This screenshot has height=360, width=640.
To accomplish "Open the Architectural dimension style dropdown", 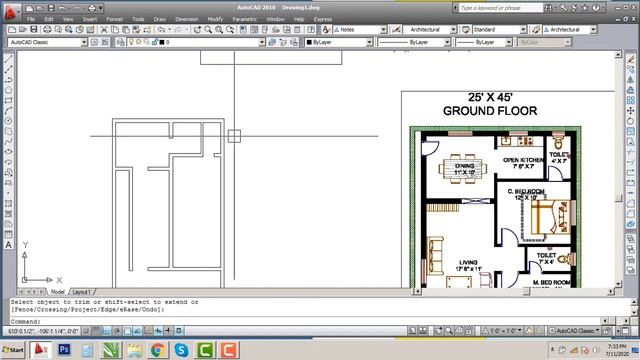I will (453, 30).
